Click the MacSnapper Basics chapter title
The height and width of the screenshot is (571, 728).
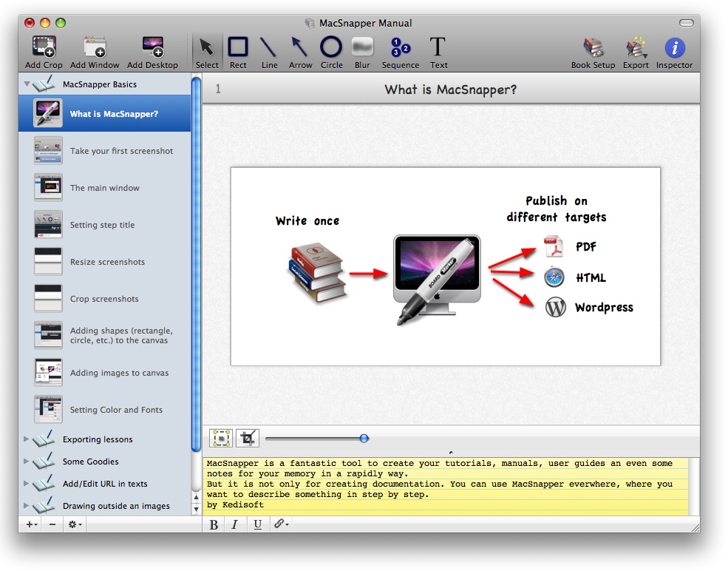[x=100, y=84]
